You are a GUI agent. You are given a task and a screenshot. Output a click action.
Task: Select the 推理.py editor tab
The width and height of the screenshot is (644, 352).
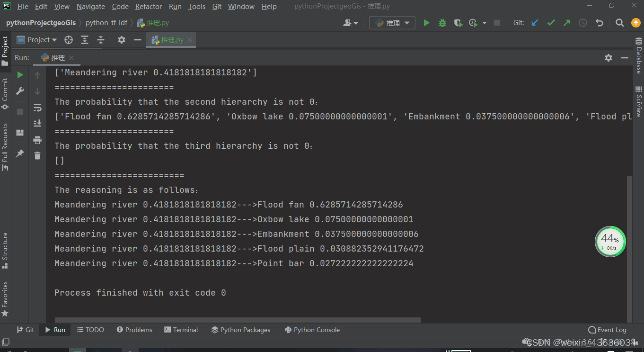(171, 40)
